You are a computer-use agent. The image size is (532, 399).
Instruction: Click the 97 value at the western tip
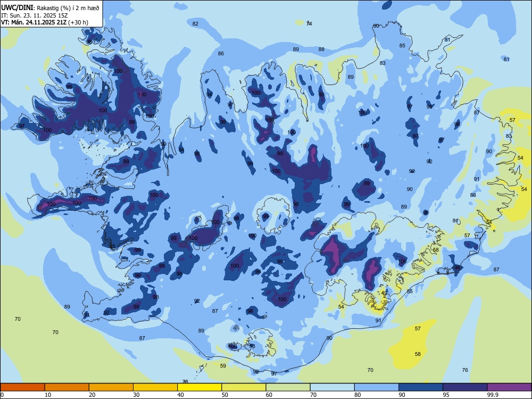point(22,126)
